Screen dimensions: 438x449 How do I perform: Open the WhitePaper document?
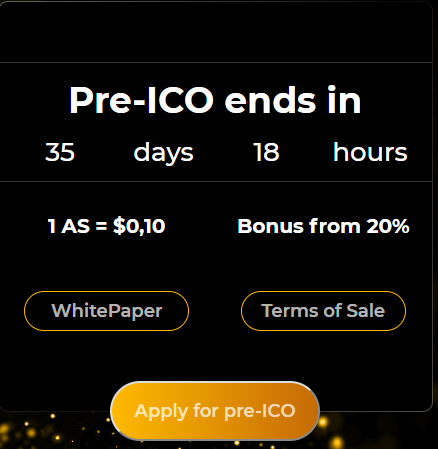(106, 311)
